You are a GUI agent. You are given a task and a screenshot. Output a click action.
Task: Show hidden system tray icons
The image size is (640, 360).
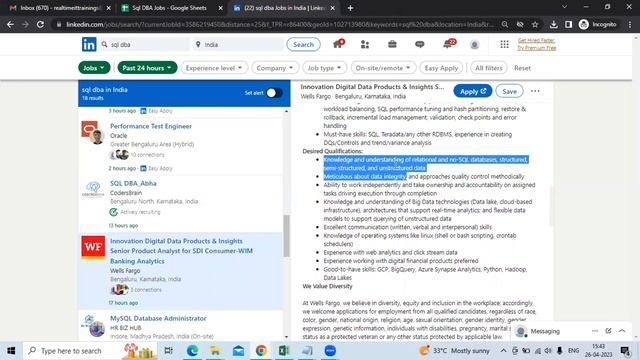[x=503, y=351]
